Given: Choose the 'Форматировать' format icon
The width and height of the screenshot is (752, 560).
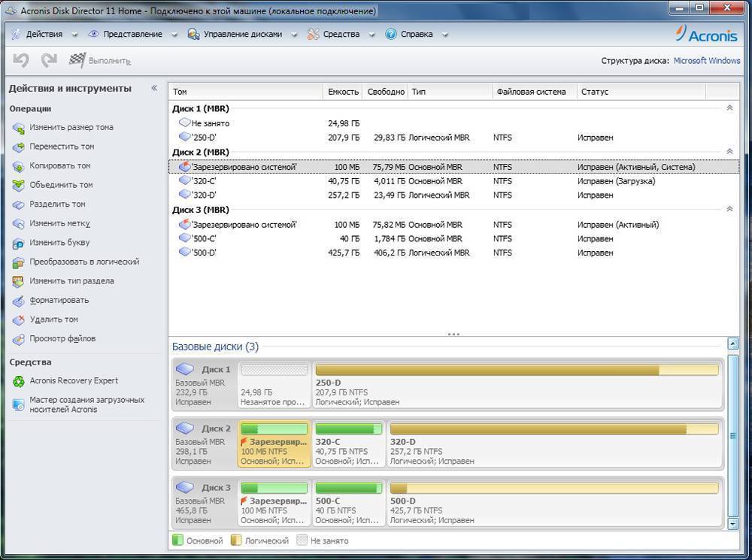Looking at the screenshot, I should point(19,301).
